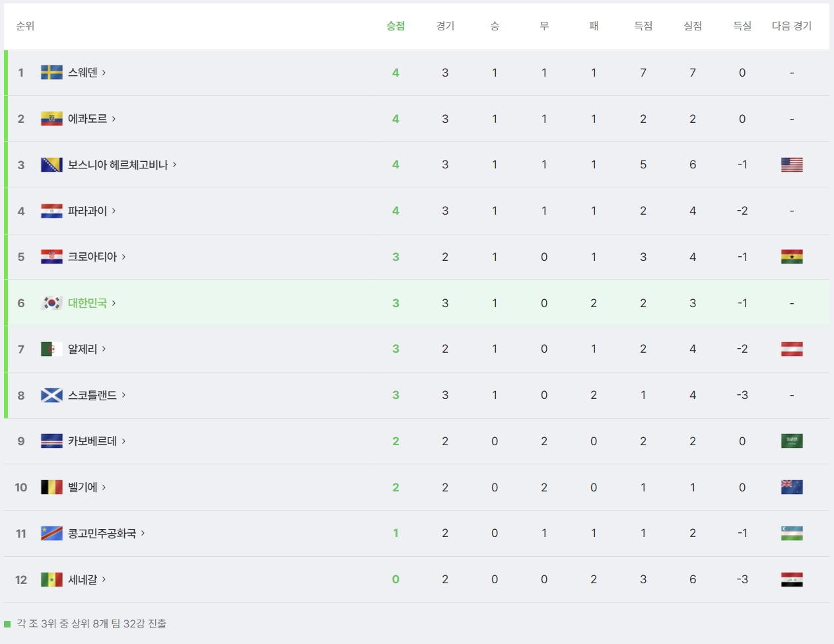Expand chevron next to 파라과이

114,211
